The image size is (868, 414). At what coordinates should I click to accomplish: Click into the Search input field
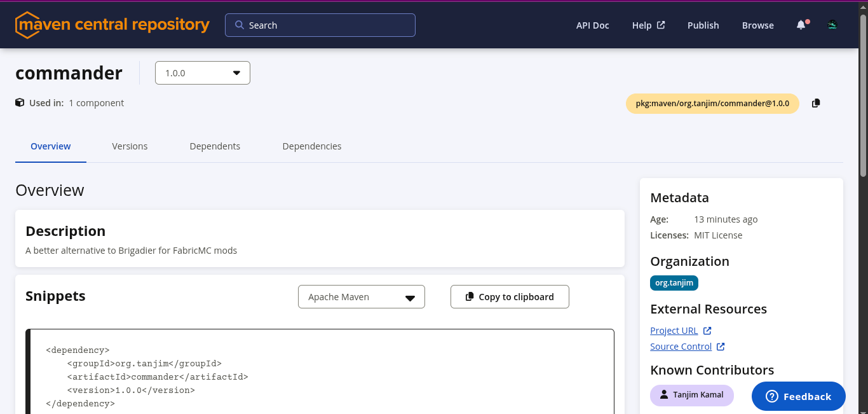(327, 25)
